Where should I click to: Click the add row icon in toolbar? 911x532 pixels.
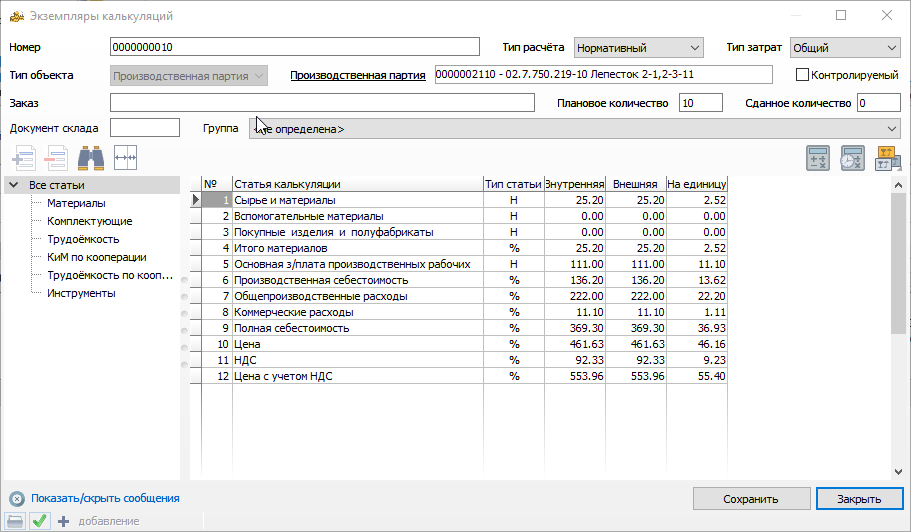23,158
